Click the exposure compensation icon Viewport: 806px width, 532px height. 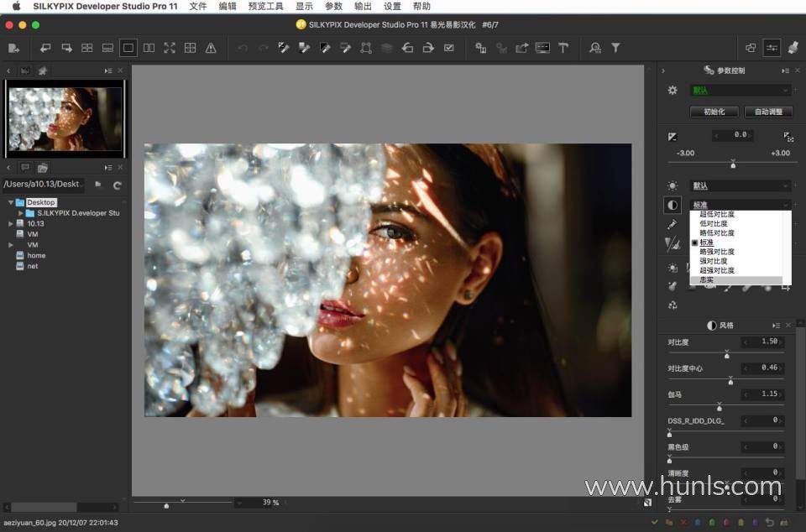pyautogui.click(x=672, y=136)
